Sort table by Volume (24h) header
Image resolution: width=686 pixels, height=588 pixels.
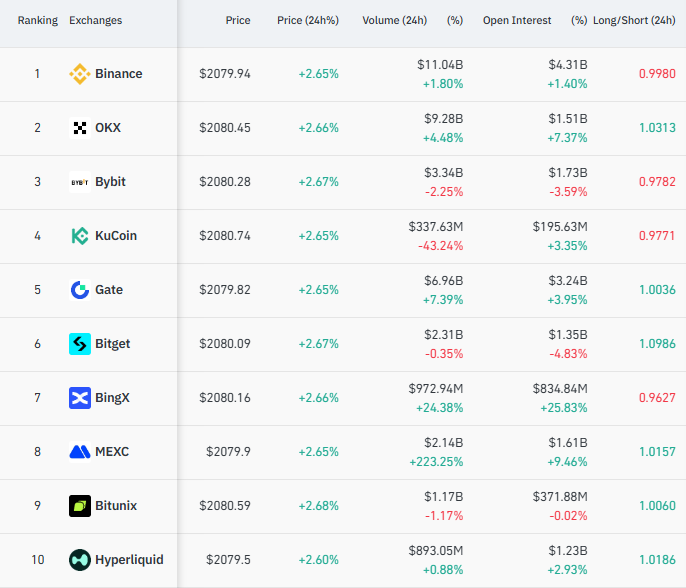tap(395, 20)
